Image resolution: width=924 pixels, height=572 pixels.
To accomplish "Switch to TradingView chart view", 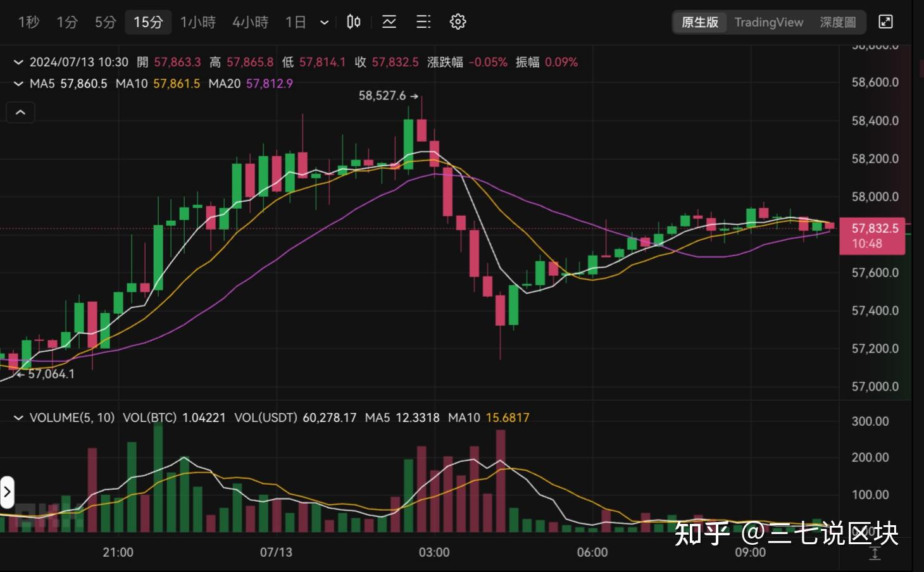I will coord(769,22).
